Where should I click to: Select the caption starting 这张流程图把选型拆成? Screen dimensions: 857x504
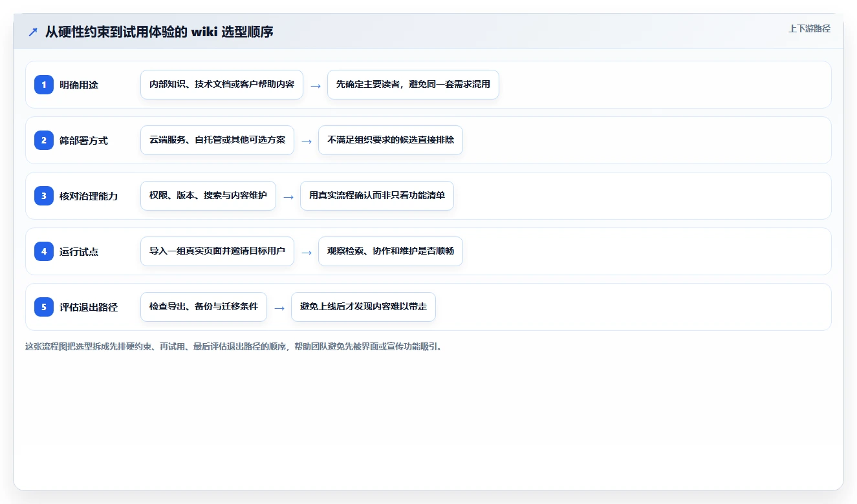233,346
